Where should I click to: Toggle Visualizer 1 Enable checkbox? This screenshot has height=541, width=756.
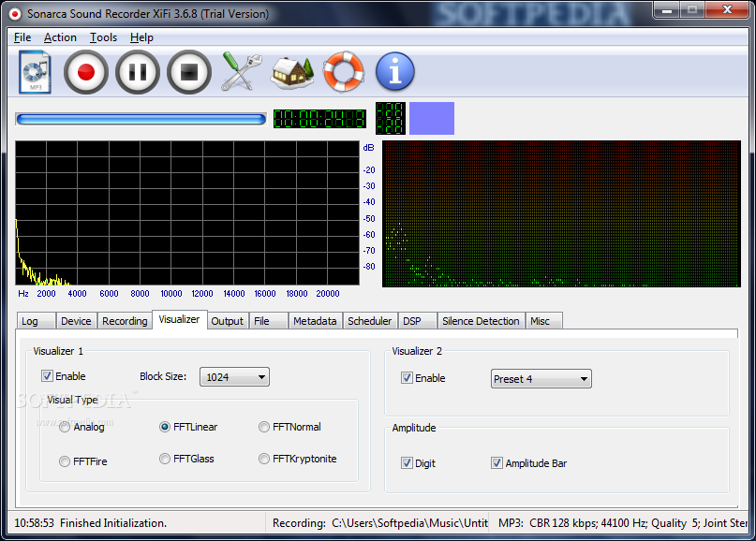(64, 376)
